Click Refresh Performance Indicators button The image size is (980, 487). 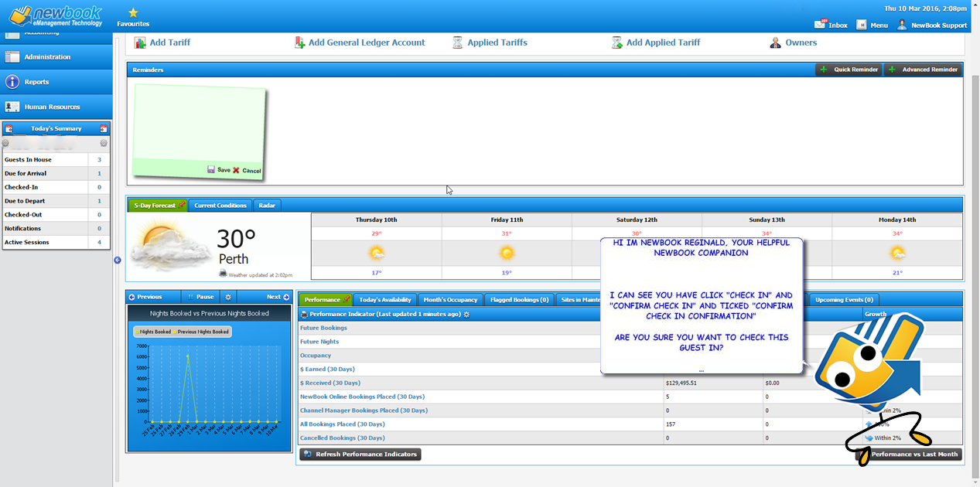pyautogui.click(x=360, y=455)
